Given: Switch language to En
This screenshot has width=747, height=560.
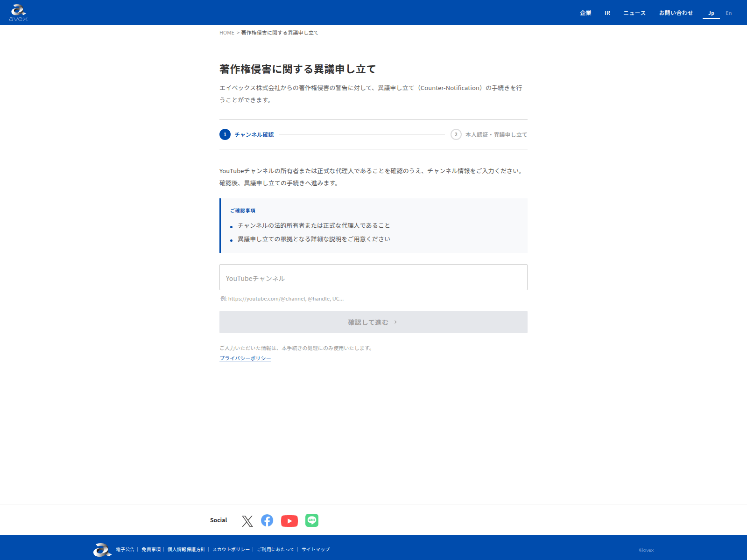Looking at the screenshot, I should click(x=729, y=13).
